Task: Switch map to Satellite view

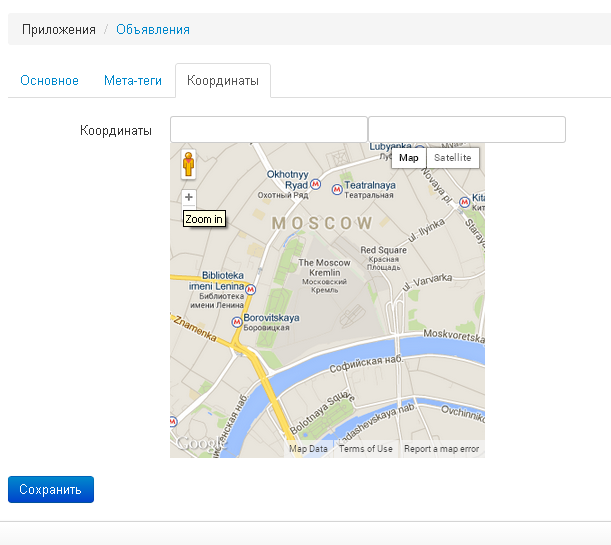Action: [x=453, y=158]
